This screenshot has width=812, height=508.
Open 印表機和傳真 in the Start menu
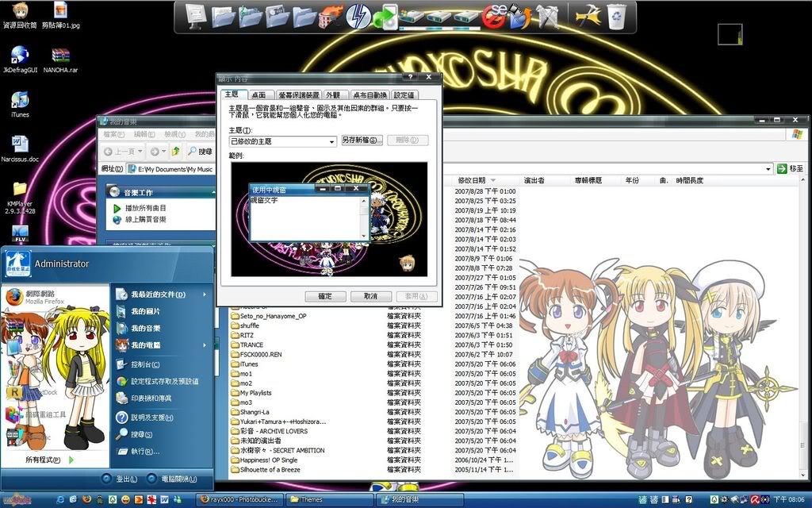[x=151, y=398]
